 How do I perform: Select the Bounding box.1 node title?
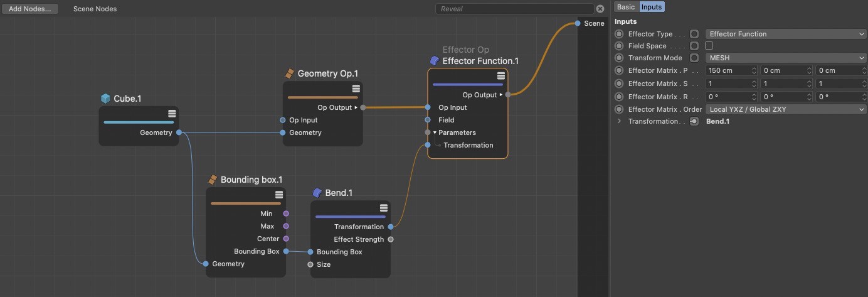(251, 180)
